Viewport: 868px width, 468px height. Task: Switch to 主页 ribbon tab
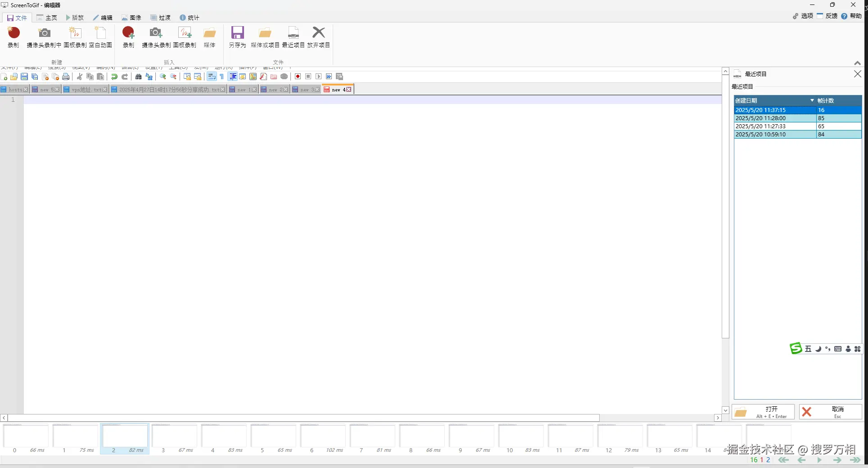pyautogui.click(x=47, y=18)
